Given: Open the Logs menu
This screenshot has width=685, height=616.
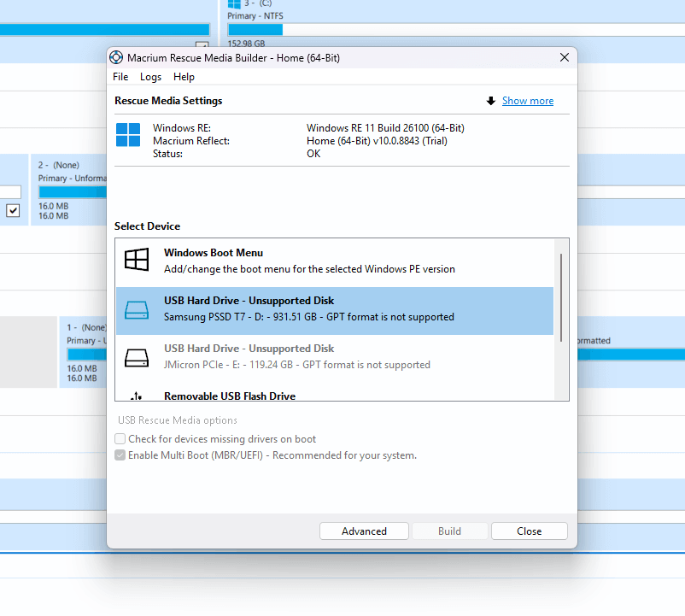Looking at the screenshot, I should (x=150, y=77).
